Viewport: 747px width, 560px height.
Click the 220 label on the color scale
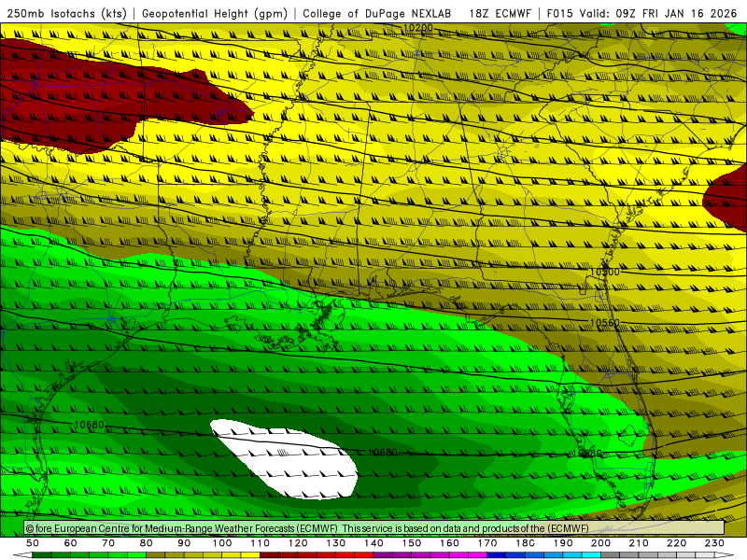pyautogui.click(x=676, y=543)
